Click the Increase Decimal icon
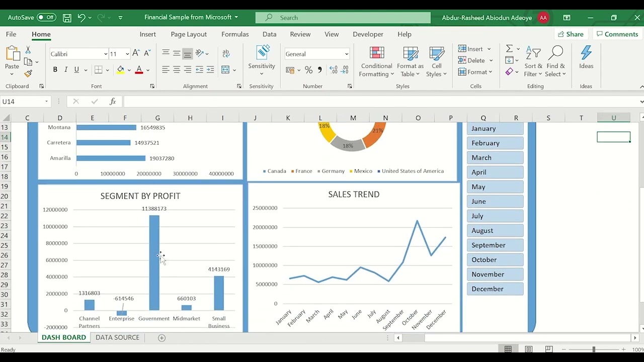Screen dimensions: 644x362 coord(334,70)
